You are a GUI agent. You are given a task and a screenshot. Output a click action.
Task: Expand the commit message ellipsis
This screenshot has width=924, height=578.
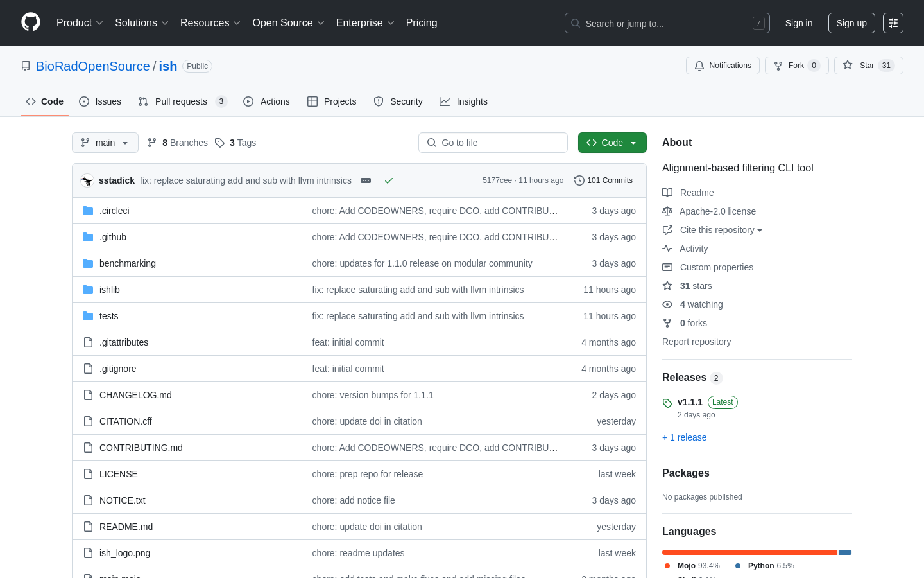(x=366, y=180)
